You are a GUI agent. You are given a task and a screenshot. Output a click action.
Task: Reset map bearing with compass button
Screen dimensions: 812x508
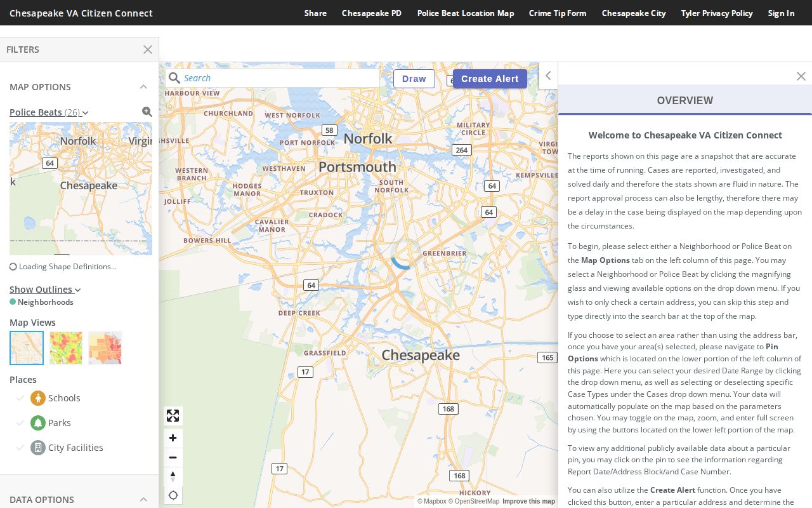(x=173, y=476)
